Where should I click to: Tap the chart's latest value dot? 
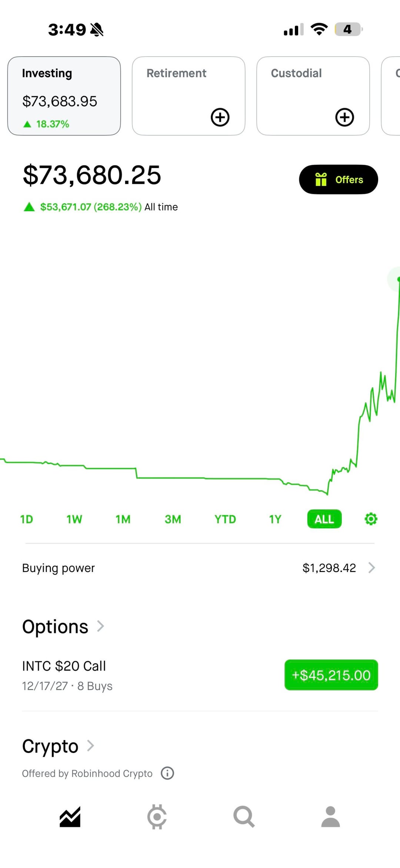pyautogui.click(x=398, y=279)
